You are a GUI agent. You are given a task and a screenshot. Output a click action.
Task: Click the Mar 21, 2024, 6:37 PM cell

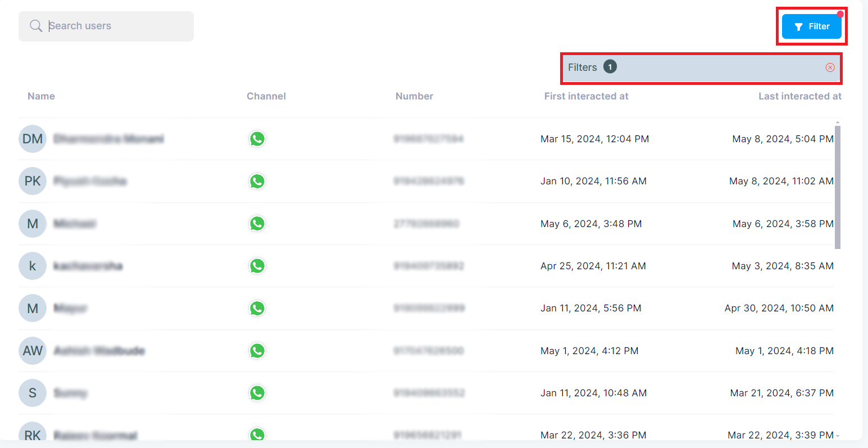point(782,393)
